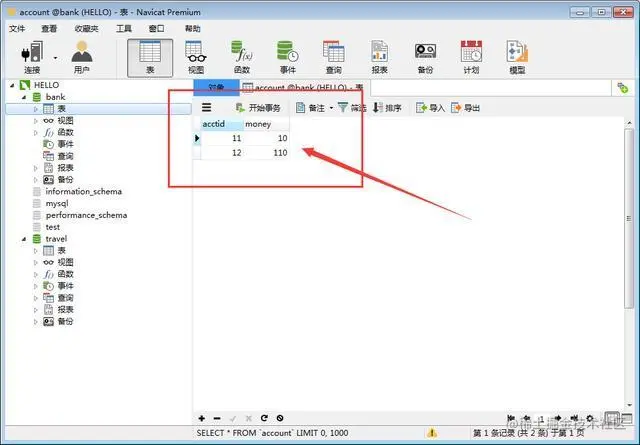Click the vertical scrollbar of data grid

[629, 218]
